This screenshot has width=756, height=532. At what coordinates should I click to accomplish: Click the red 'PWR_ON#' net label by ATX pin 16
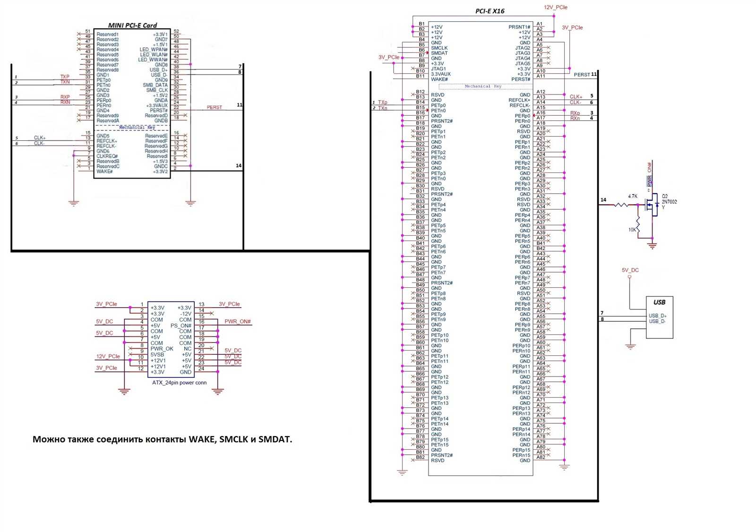coord(238,322)
